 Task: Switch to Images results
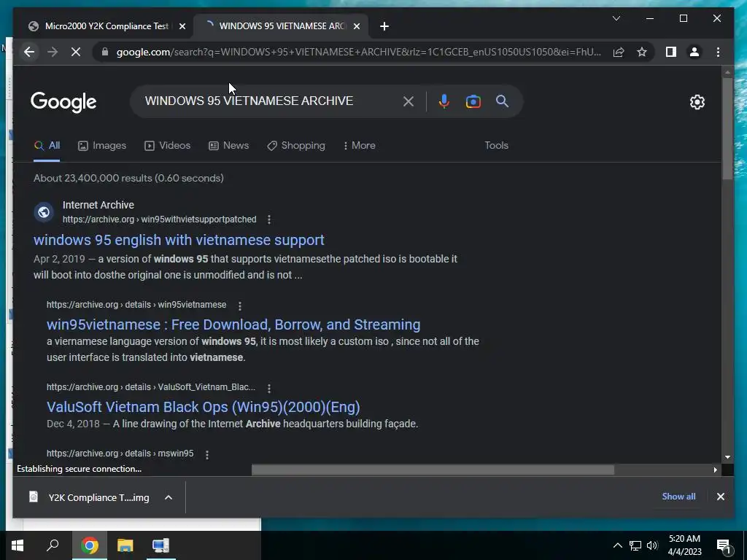[x=102, y=146]
